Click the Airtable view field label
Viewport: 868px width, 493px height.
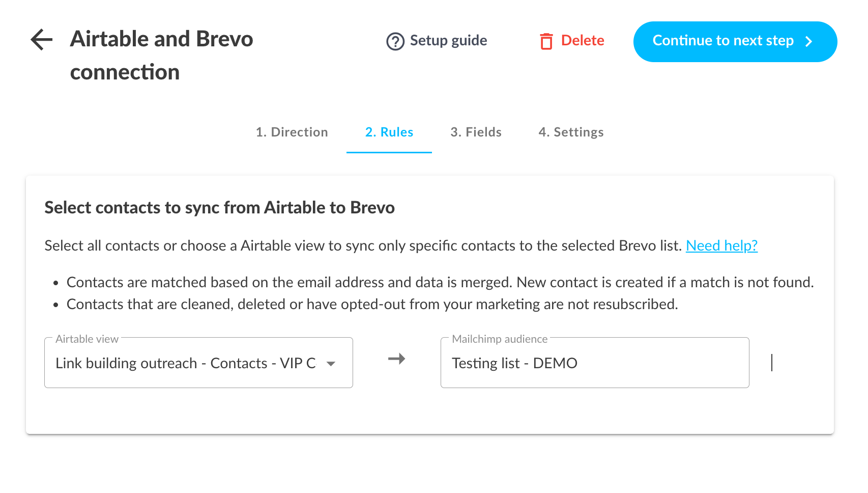(x=87, y=339)
